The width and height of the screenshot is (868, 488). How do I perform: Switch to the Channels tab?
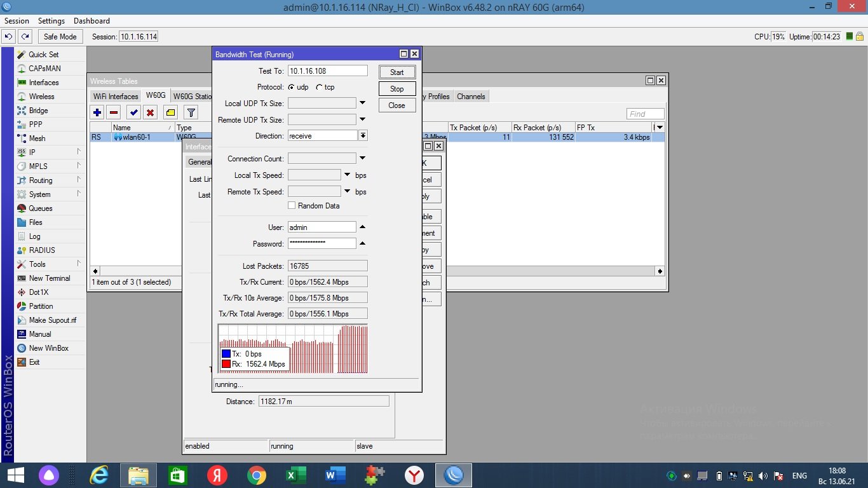pos(471,97)
